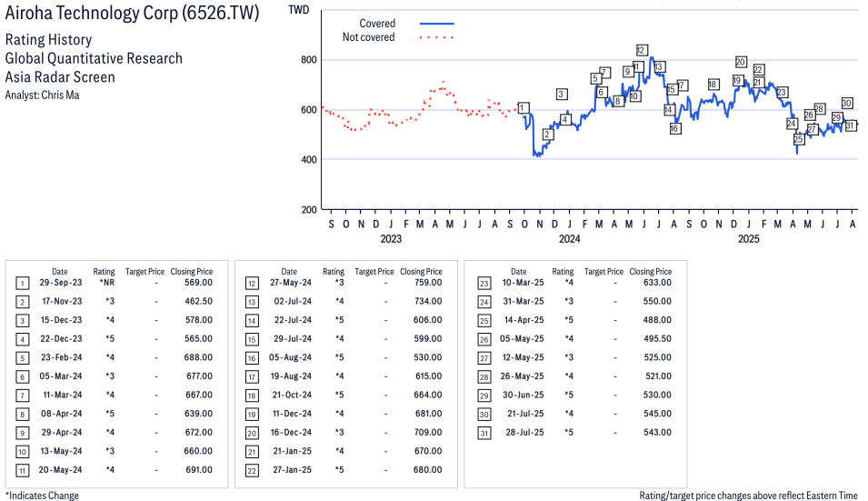The image size is (868, 501).
Task: Select the closing price 691.00
Action: (199, 470)
